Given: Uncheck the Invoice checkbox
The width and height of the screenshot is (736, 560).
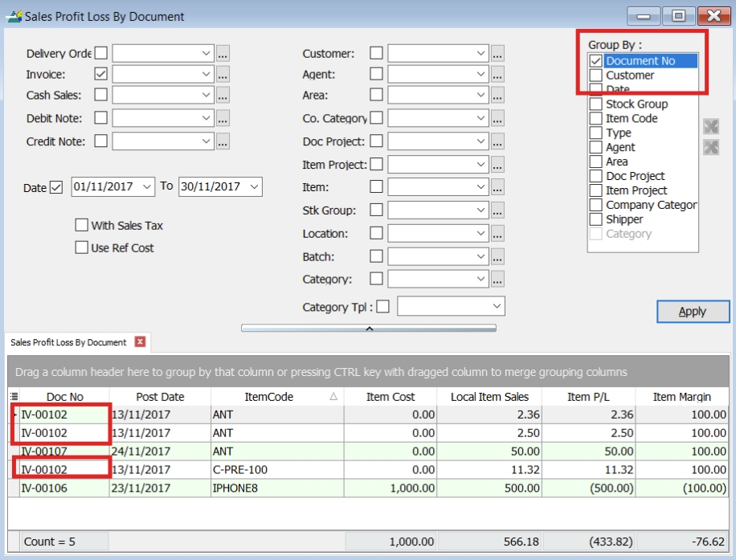Looking at the screenshot, I should [x=100, y=74].
